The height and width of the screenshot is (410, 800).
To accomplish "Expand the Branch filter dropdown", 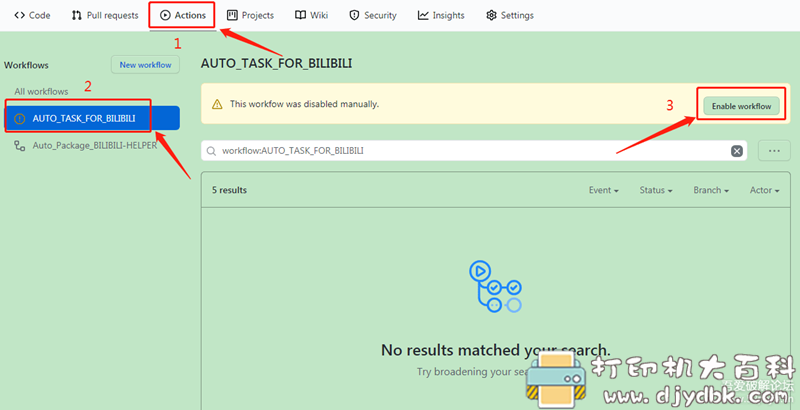I will [x=711, y=190].
